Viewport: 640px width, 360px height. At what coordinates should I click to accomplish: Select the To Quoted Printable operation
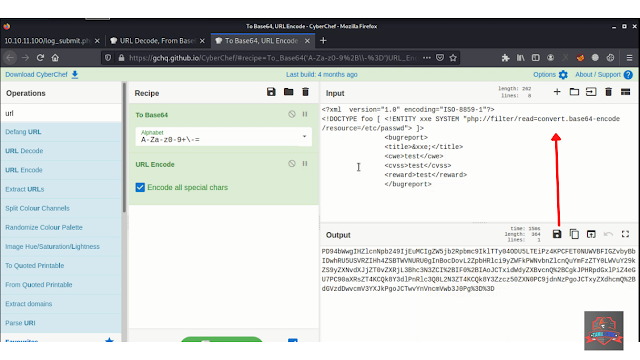tap(61, 265)
